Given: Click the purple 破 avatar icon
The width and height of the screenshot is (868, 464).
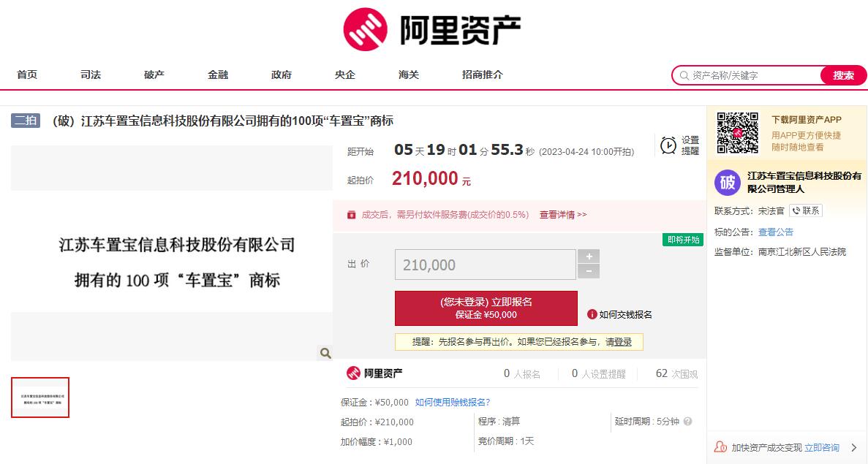Looking at the screenshot, I should pyautogui.click(x=728, y=183).
